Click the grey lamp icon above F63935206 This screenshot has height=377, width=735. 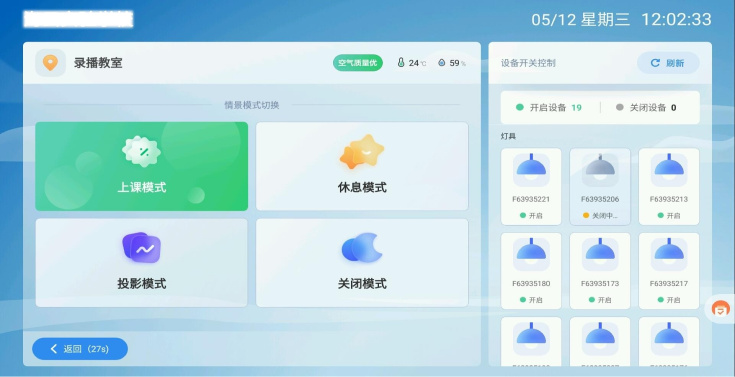coord(600,170)
